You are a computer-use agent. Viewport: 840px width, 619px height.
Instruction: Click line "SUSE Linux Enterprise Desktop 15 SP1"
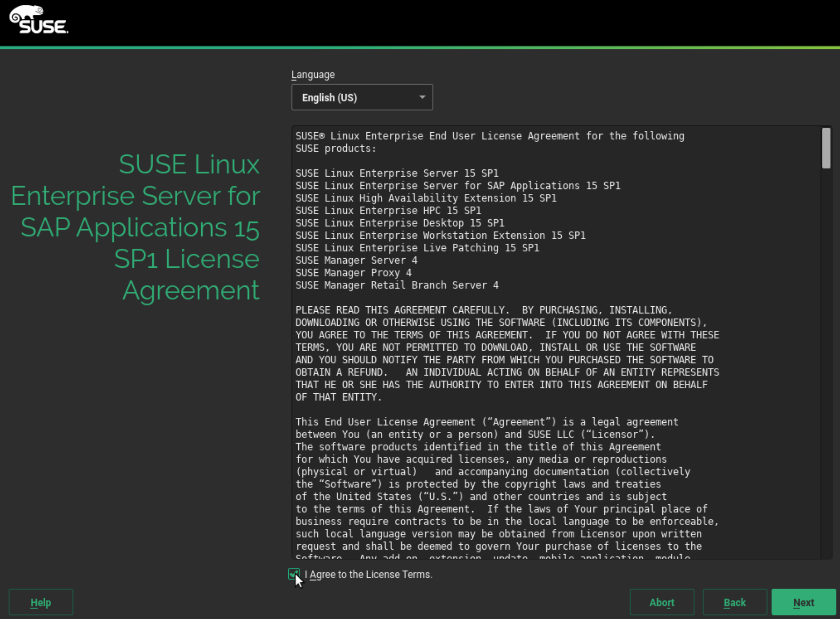[x=399, y=223]
